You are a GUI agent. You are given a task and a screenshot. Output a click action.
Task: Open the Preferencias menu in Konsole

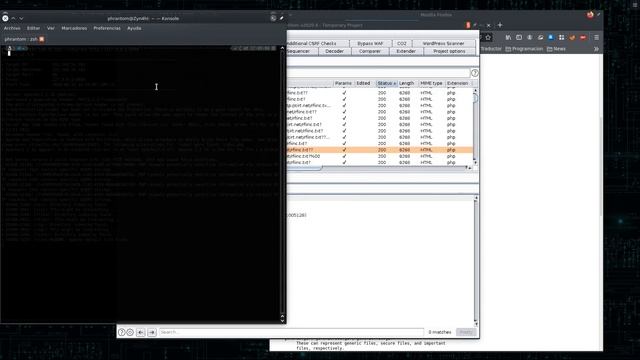[x=107, y=28]
